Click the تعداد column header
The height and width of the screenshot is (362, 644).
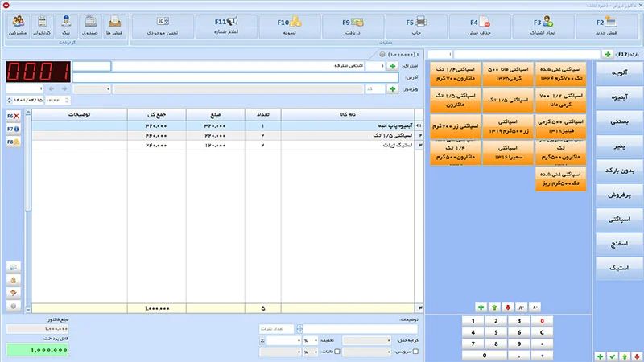263,114
